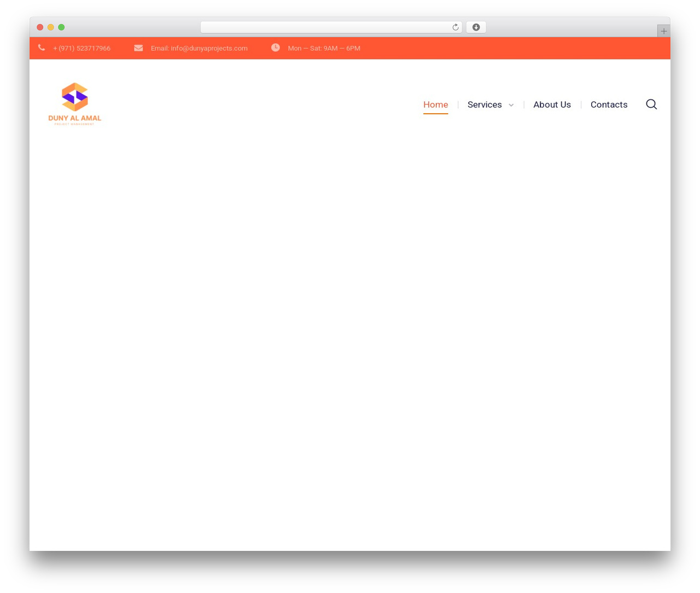
Task: Maximize the window with the green button
Action: click(x=61, y=27)
